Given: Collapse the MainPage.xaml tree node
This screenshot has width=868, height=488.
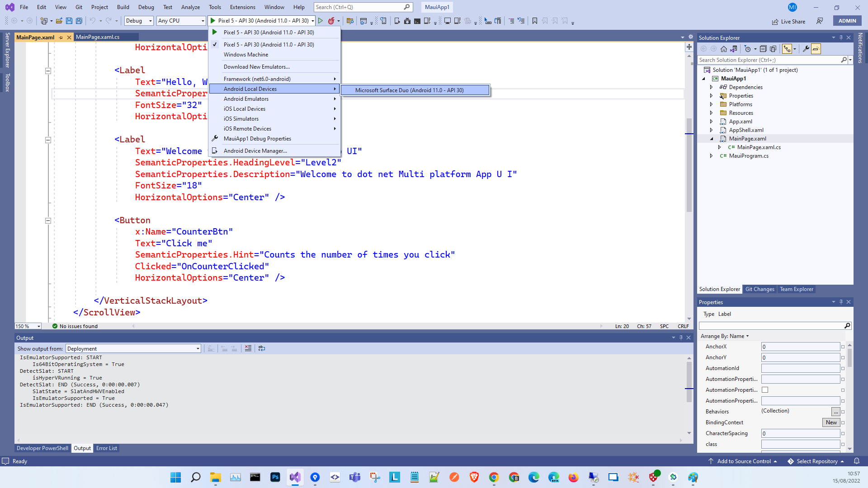Looking at the screenshot, I should pyautogui.click(x=711, y=139).
